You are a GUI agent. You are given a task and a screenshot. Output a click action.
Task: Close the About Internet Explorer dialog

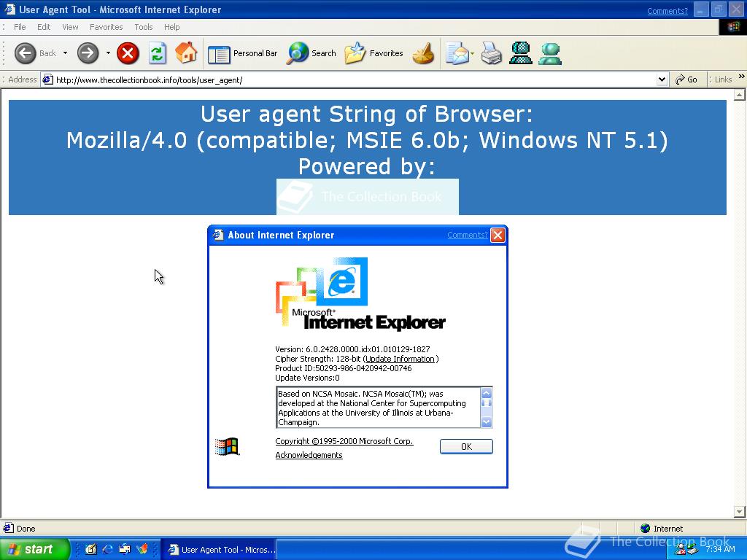click(x=498, y=235)
